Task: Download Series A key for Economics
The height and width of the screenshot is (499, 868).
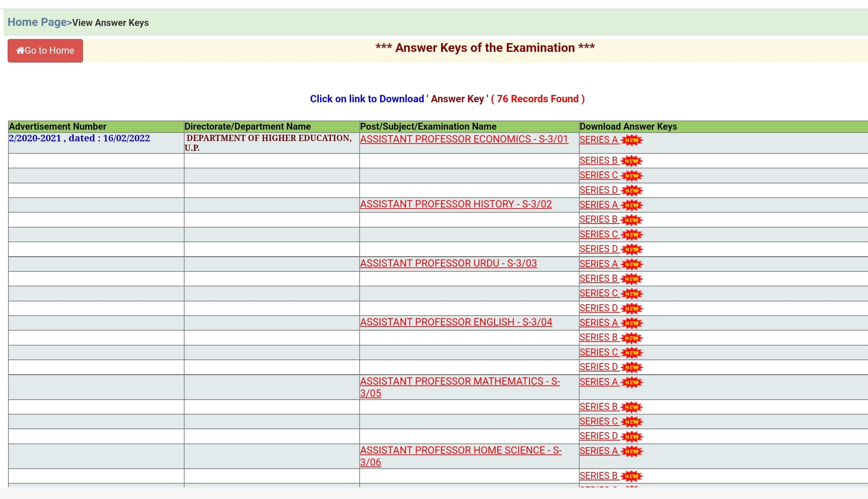Action: pos(599,140)
